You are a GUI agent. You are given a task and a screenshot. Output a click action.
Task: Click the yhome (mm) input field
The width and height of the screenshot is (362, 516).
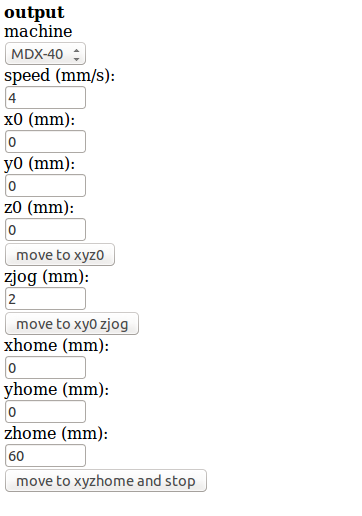pos(45,412)
